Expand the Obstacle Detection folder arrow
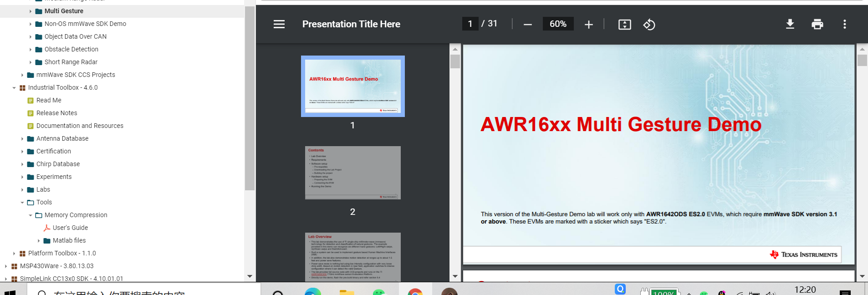The height and width of the screenshot is (295, 868). (31, 50)
